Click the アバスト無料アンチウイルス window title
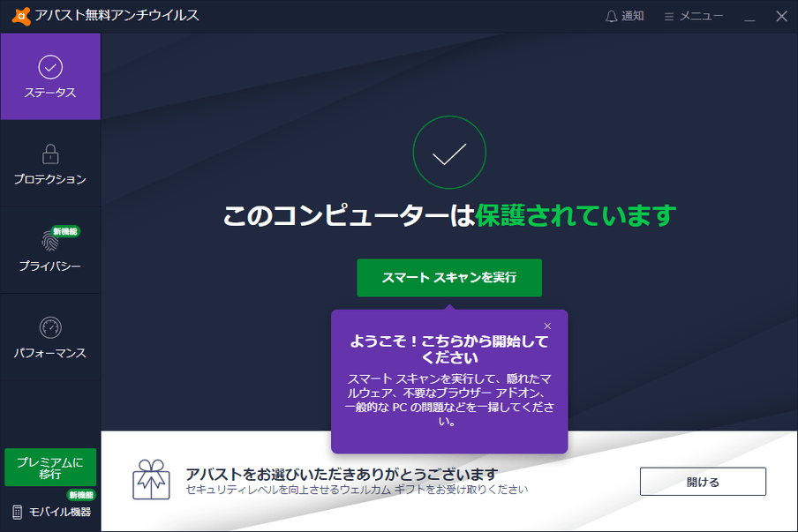The image size is (798, 532). (117, 16)
